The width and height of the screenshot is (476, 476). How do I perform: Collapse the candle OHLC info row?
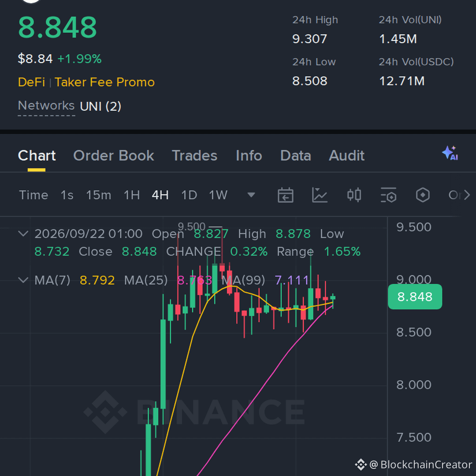click(x=23, y=234)
